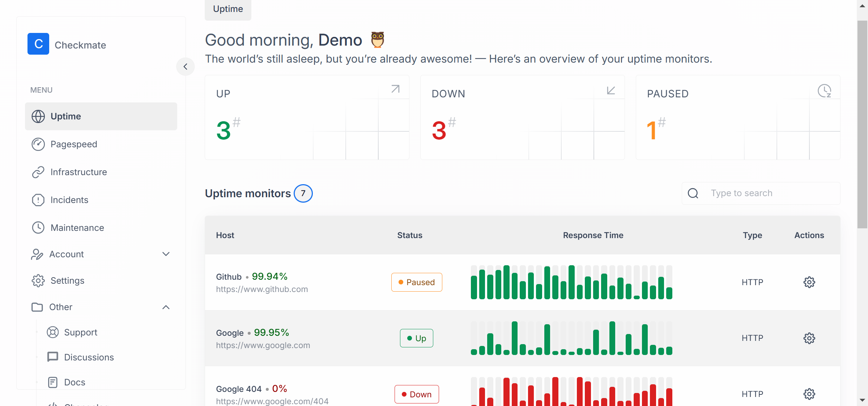Click the Docs document icon

[53, 382]
